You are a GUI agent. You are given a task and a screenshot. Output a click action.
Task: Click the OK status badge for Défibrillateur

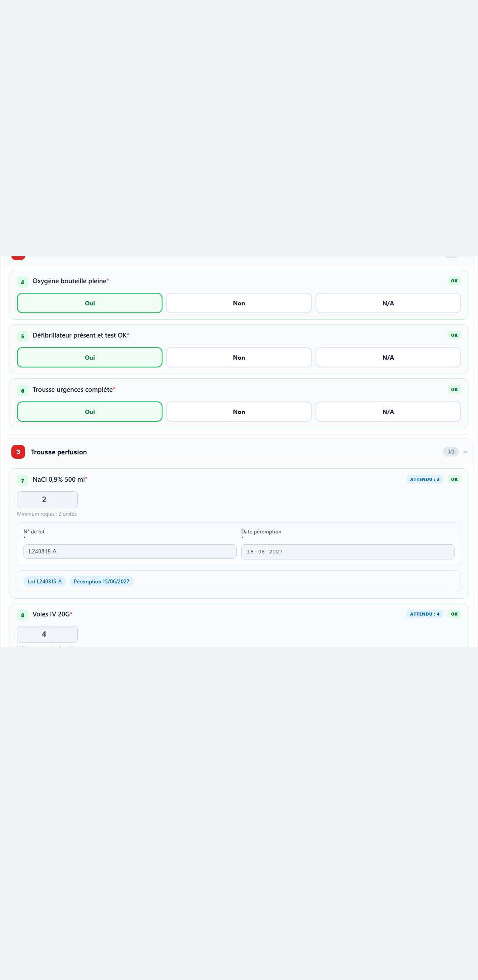click(454, 335)
